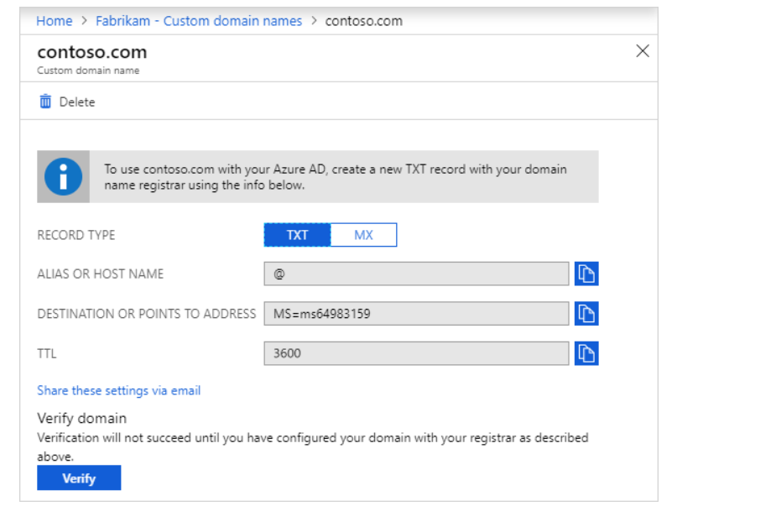Close the contoso.com panel

(x=643, y=50)
